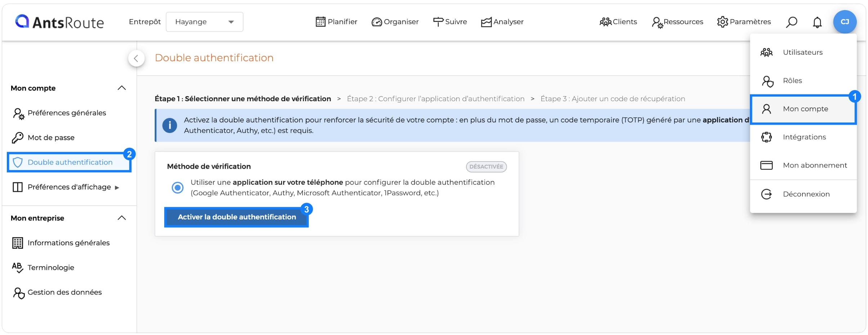Click the Ressources person-gear icon
Image resolution: width=868 pixels, height=335 pixels.
coord(657,23)
